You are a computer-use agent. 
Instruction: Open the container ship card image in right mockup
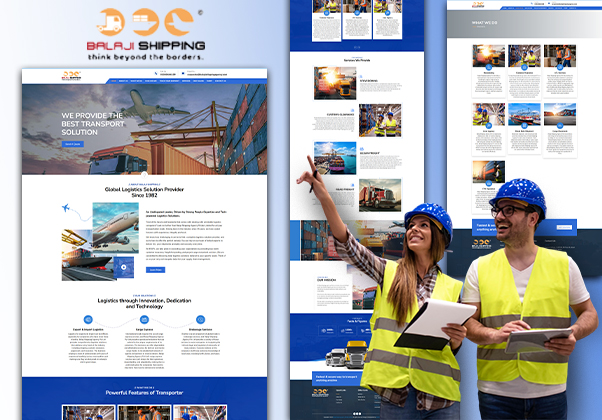coord(524,114)
